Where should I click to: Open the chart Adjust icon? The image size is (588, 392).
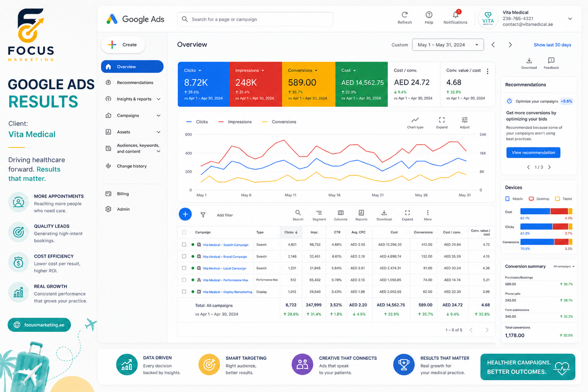[464, 120]
